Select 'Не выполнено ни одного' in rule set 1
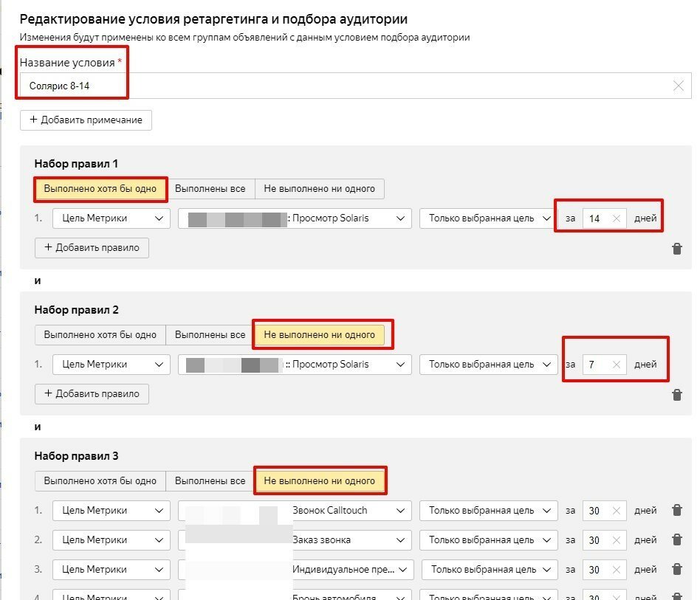This screenshot has width=700, height=600. pos(319,189)
